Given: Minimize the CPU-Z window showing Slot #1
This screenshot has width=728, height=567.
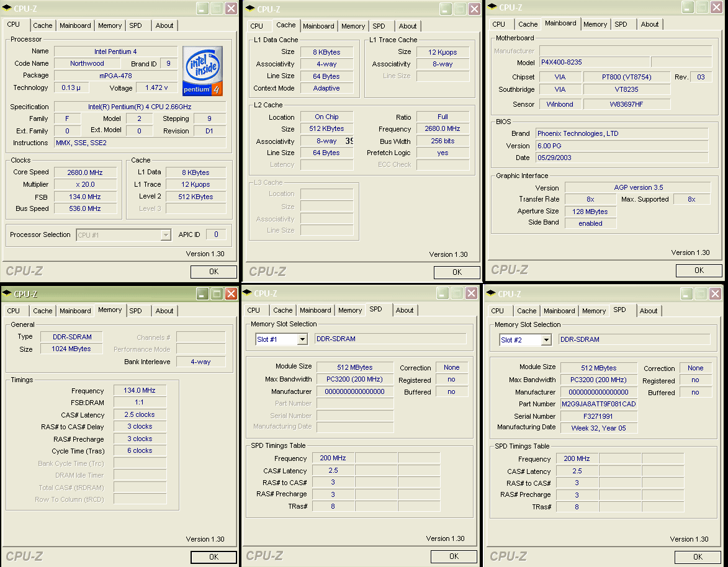Looking at the screenshot, I should (x=446, y=293).
